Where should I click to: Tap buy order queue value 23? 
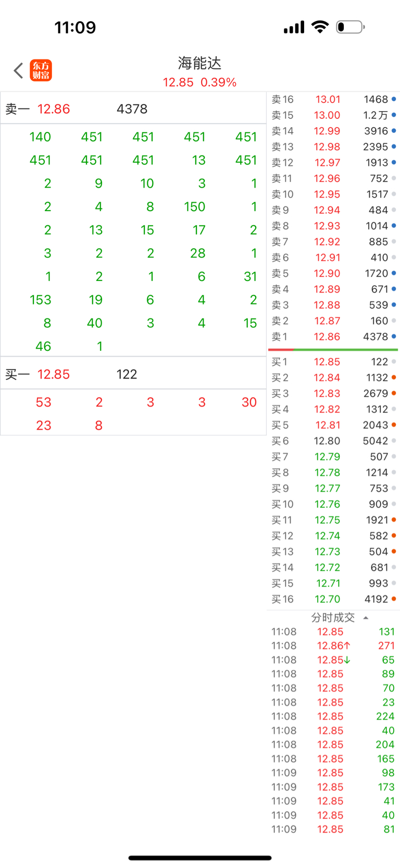coord(44,426)
